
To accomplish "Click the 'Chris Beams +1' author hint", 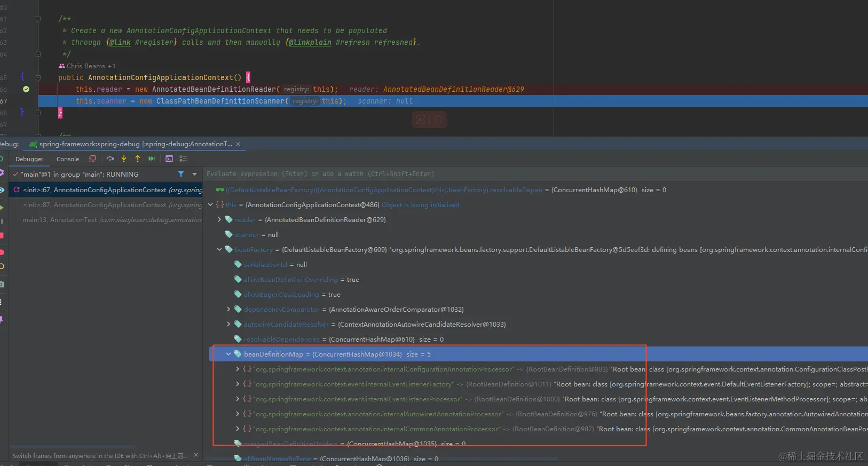I will tap(91, 66).
